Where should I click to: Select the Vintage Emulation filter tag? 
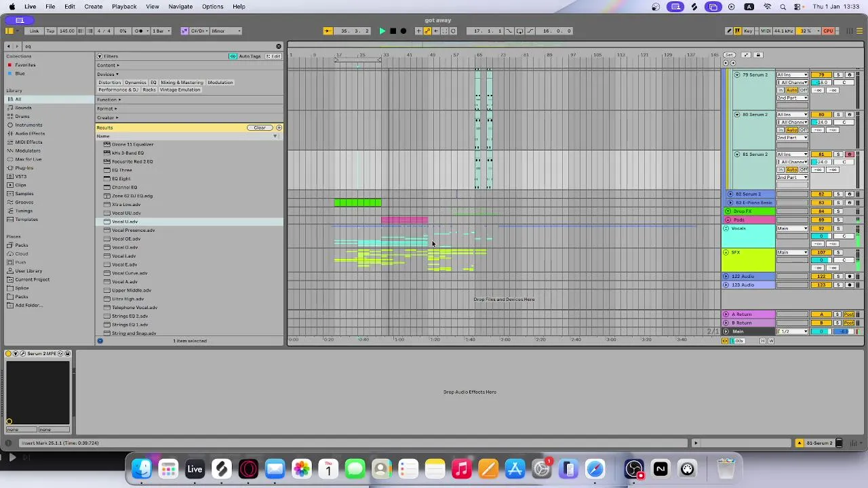coord(180,89)
